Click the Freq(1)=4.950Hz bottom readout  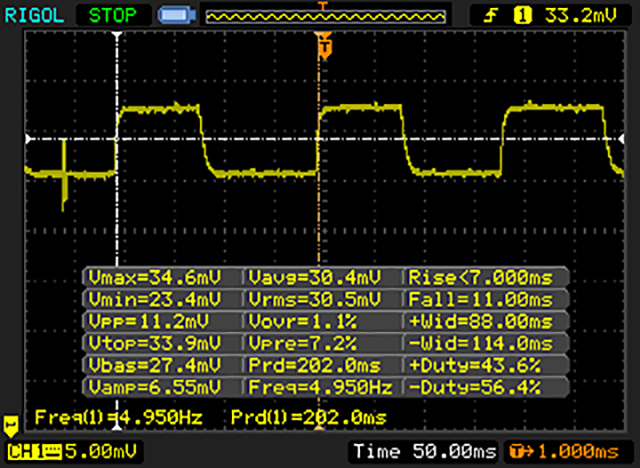click(118, 417)
